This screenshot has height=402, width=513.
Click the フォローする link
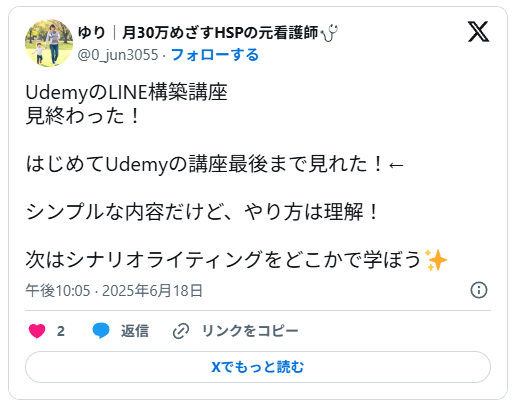point(215,55)
